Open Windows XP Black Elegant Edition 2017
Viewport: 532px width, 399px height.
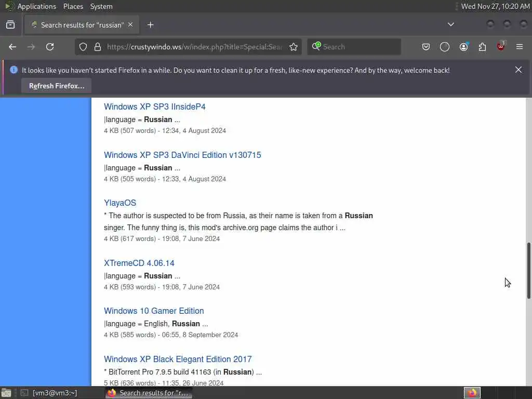tap(178, 359)
